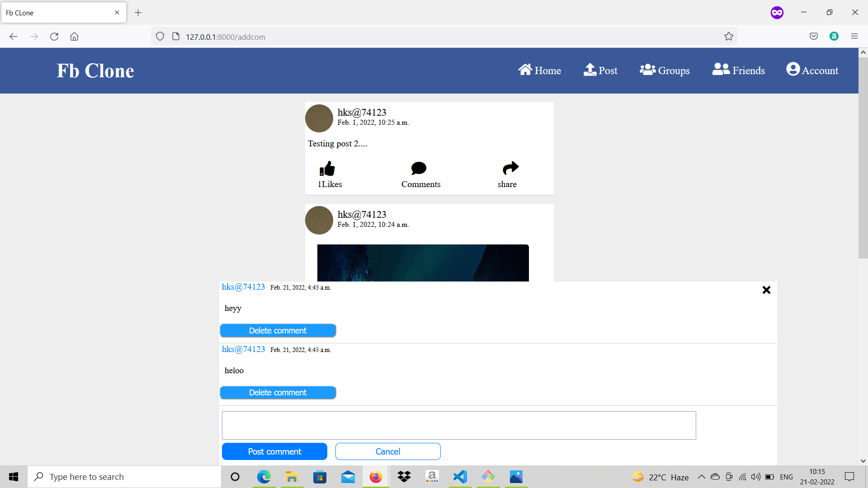Open the green extension icon in toolbar
Image resolution: width=868 pixels, height=488 pixels.
pos(834,36)
